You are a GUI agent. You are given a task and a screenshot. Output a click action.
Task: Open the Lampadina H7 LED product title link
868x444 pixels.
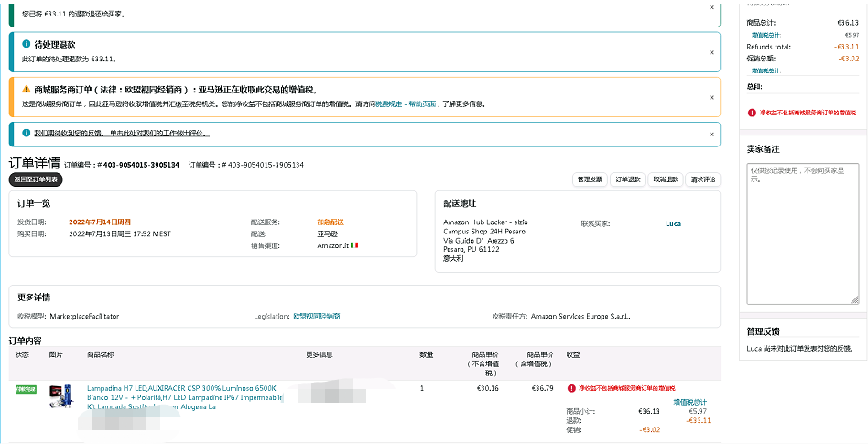coord(181,388)
